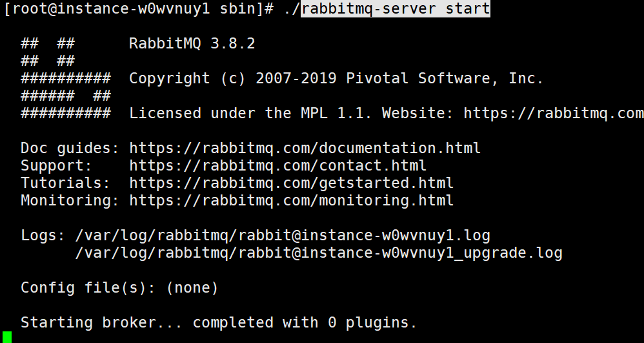Click the shell prompt '[root@instance-w0wvnuy1 sbin]#'

(138, 9)
